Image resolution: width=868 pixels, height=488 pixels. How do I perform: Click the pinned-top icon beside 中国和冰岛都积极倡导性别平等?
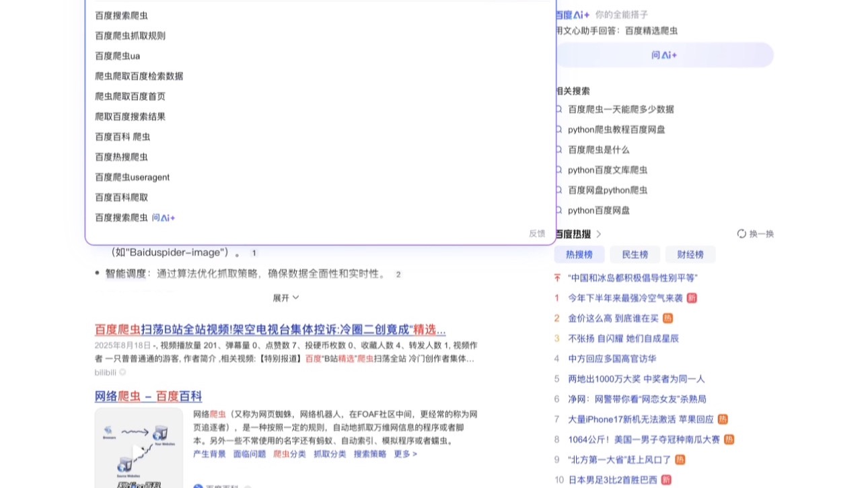coord(557,277)
